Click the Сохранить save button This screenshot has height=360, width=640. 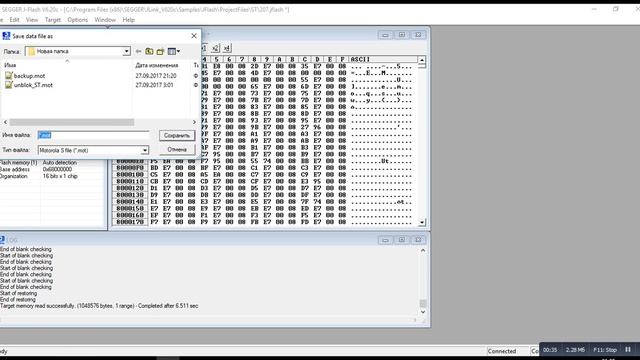[177, 136]
